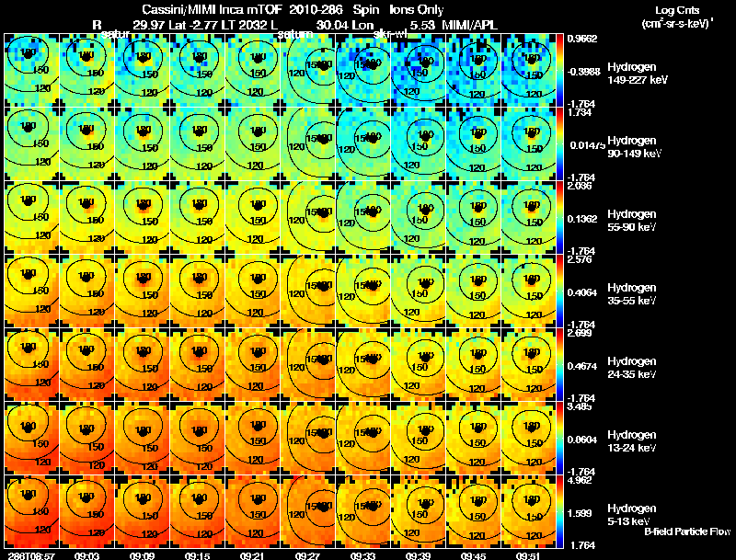Open the 13-24 keV panel at 09:33
This screenshot has height=560, width=736.
362,439
